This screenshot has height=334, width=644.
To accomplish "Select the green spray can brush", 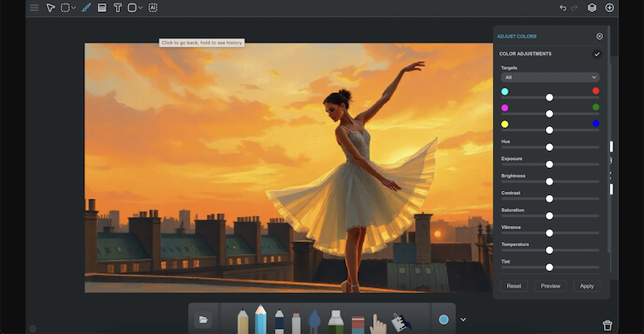I will pos(336,322).
